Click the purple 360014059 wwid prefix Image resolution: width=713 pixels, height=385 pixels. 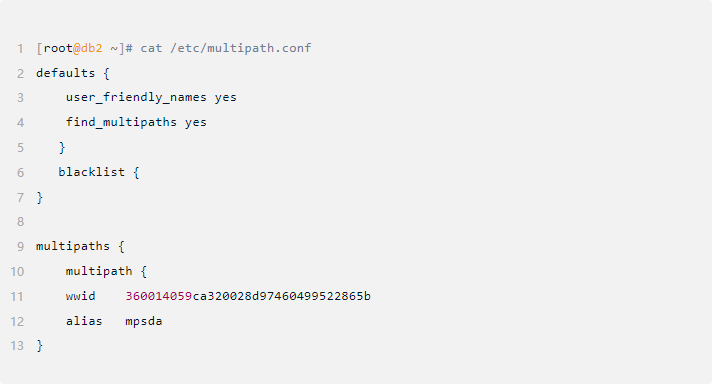(159, 296)
